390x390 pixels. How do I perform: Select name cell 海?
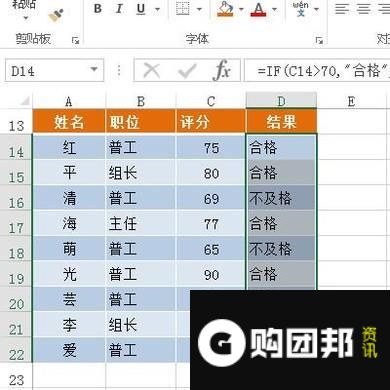coord(69,223)
